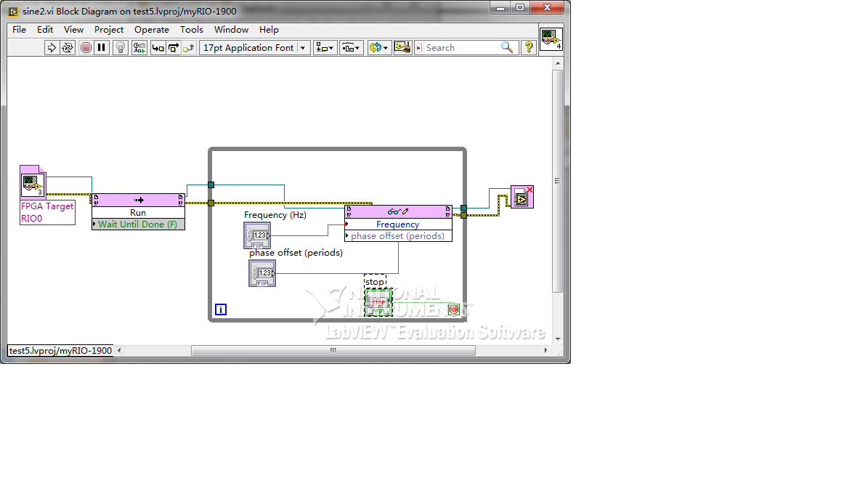Click FPGA Target RIO0 label

click(48, 212)
